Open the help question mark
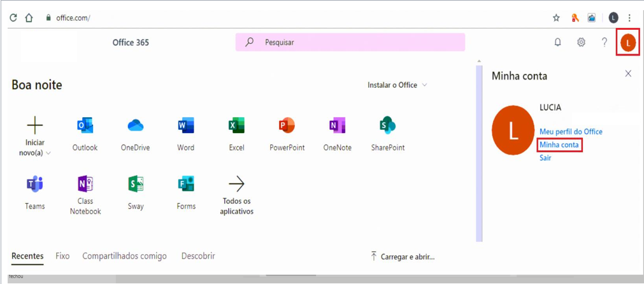This screenshot has width=644, height=284. click(604, 42)
